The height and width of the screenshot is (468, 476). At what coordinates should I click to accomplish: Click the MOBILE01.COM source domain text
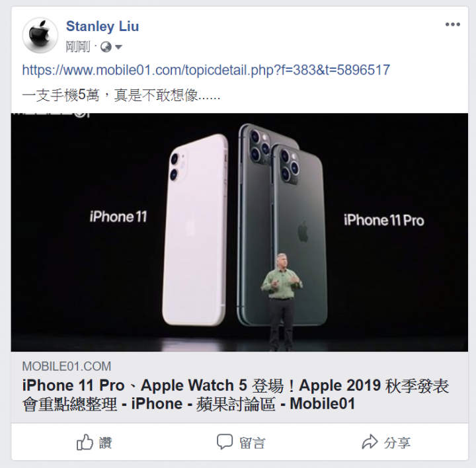pos(67,366)
